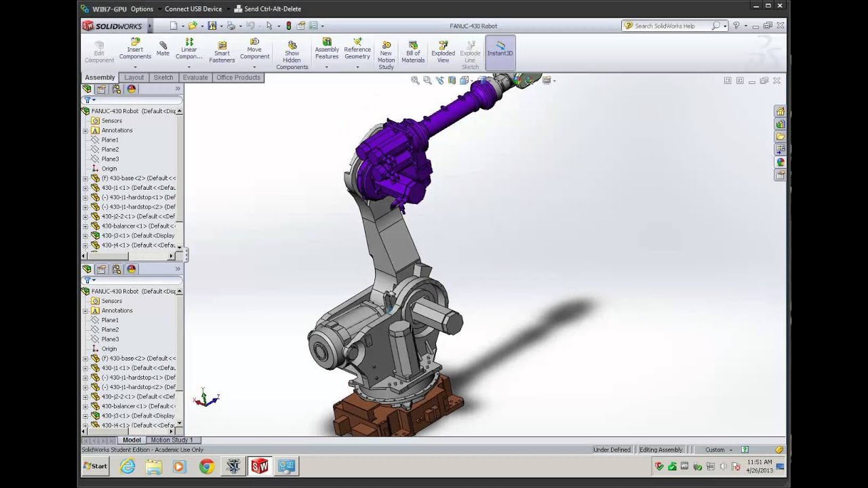Image resolution: width=868 pixels, height=488 pixels.
Task: Select Plane2 in upper feature tree
Action: click(110, 149)
